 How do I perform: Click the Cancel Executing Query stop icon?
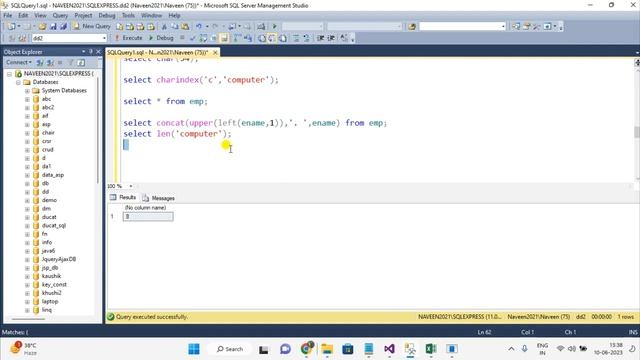(x=182, y=38)
